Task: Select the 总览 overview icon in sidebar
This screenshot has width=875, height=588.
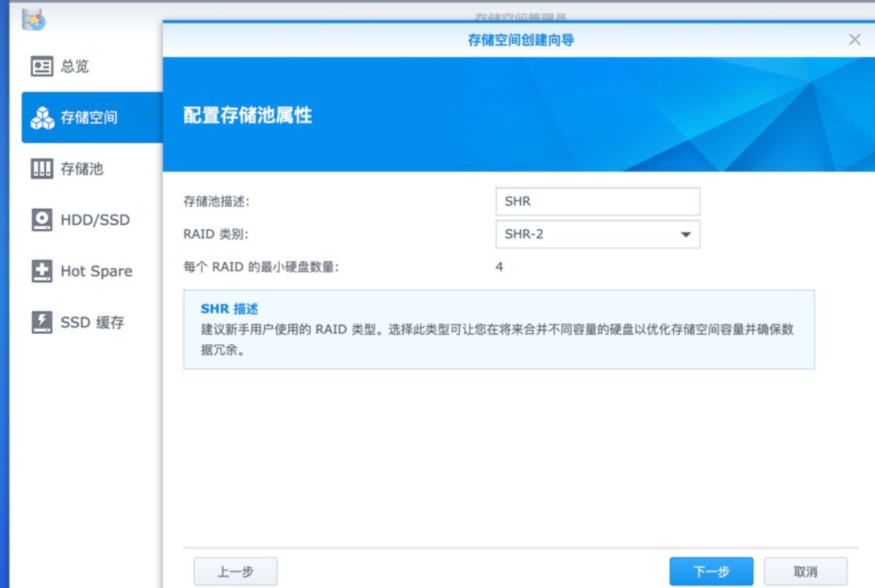Action: 42,66
